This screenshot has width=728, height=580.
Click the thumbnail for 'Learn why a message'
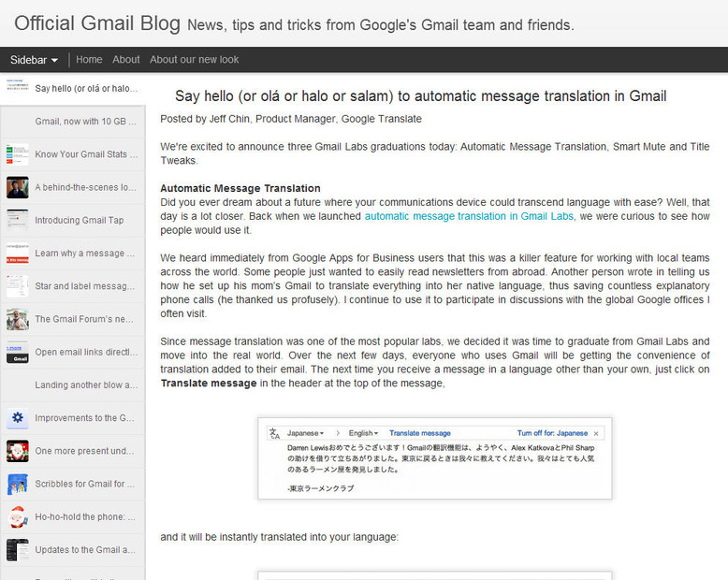pos(18,254)
